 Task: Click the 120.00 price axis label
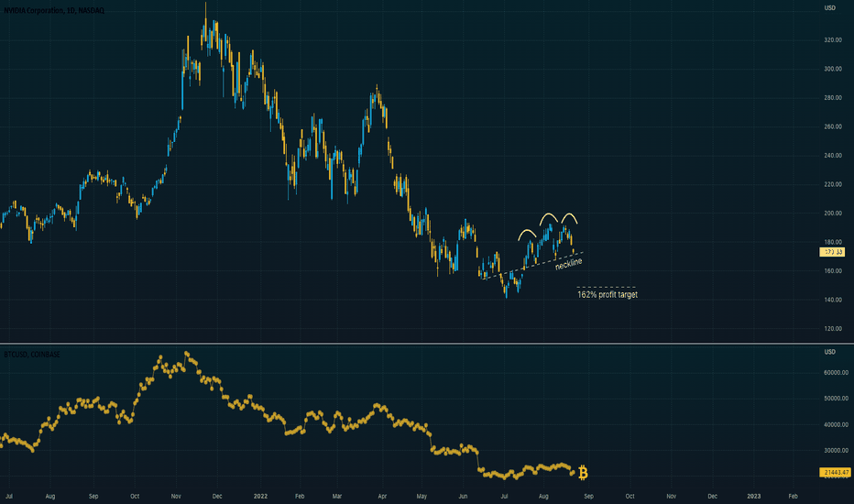(833, 329)
